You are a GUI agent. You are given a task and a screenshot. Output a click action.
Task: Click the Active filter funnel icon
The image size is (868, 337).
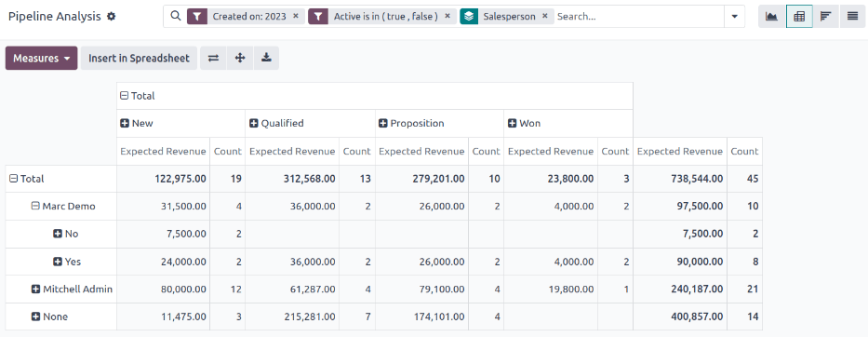point(318,16)
